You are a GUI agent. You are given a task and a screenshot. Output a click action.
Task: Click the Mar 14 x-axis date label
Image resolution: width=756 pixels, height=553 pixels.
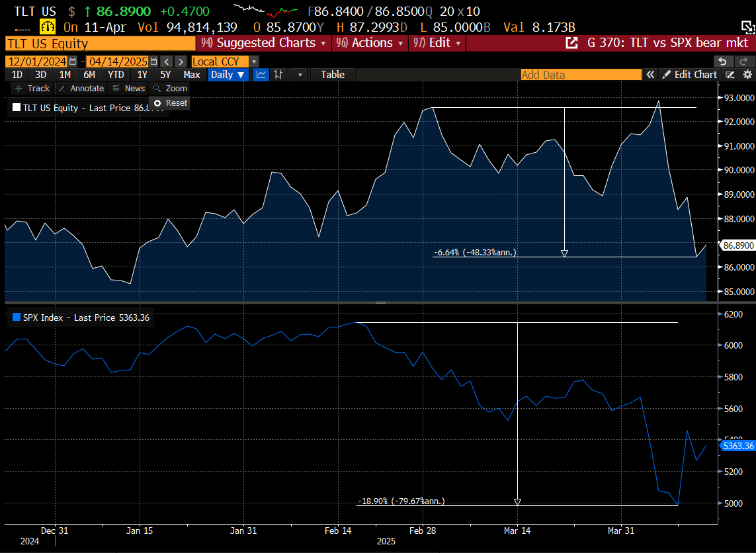tap(517, 531)
